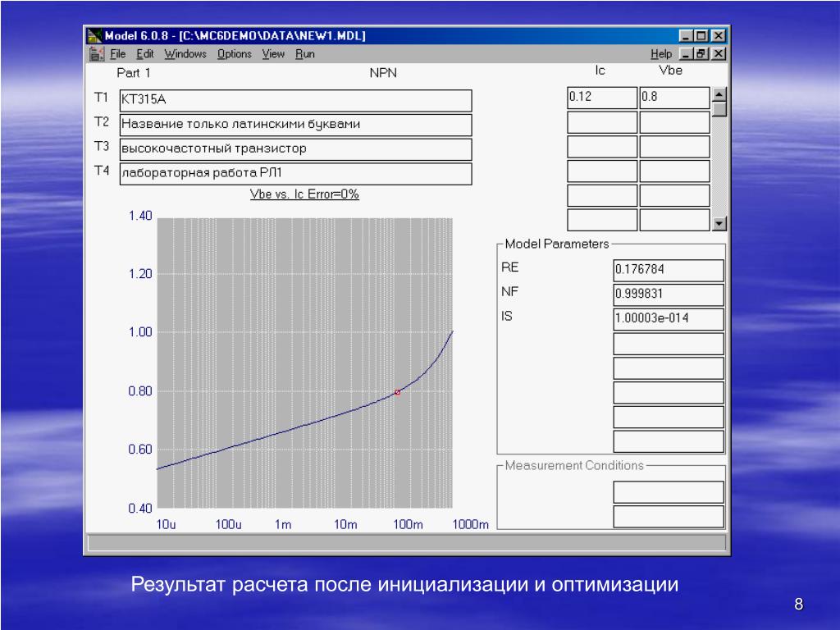Open the View menu
The width and height of the screenshot is (840, 630).
pos(273,54)
